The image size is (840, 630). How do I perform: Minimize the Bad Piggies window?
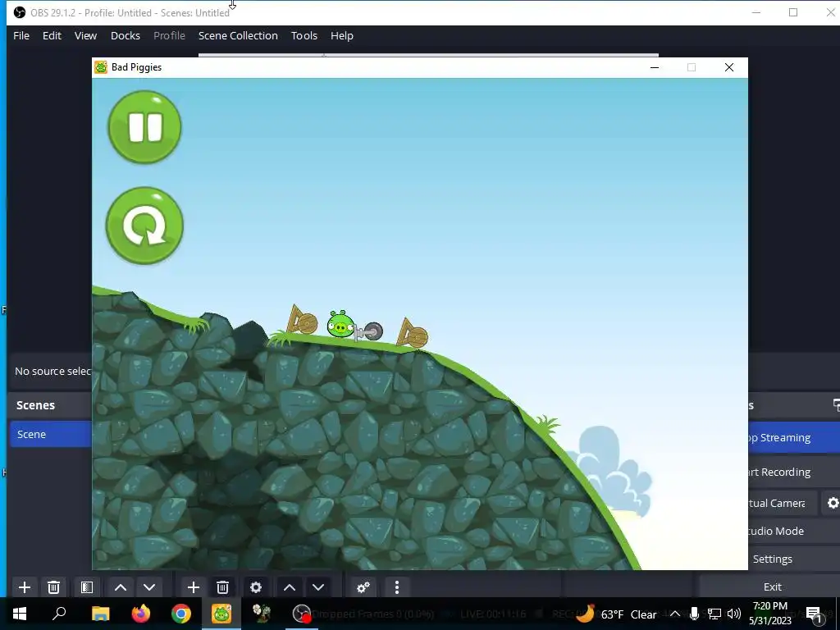pyautogui.click(x=654, y=67)
